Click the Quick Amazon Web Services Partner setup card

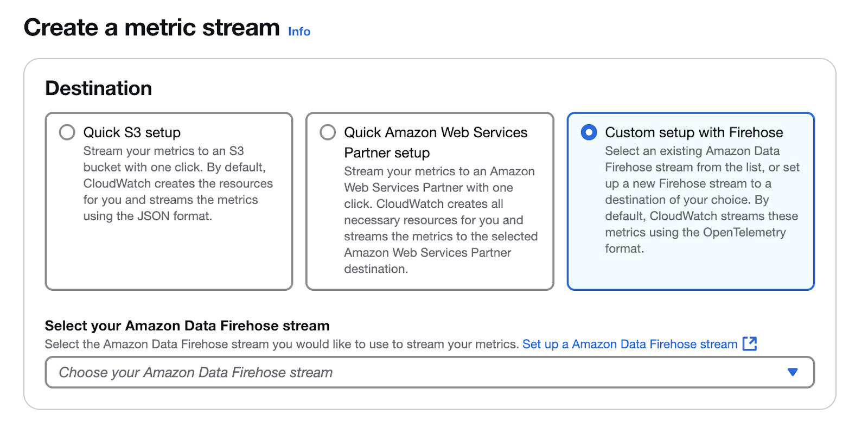coord(429,201)
